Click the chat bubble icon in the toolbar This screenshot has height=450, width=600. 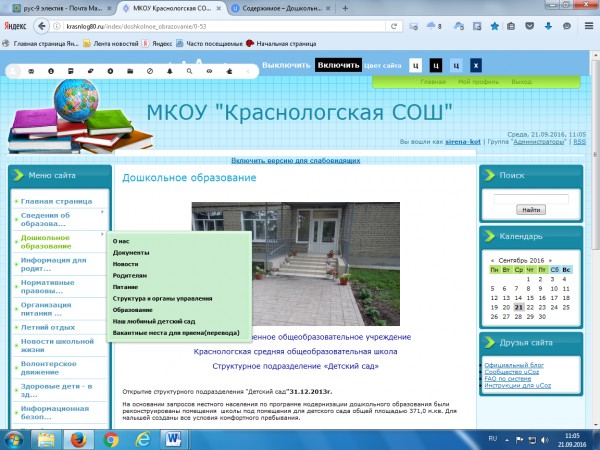(567, 26)
